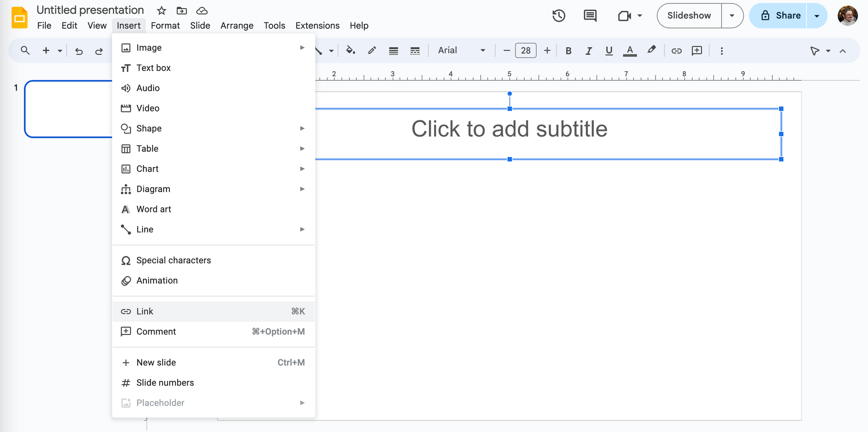Screen dimensions: 868x432
Task: Insert a link from the toolbar
Action: (x=676, y=50)
